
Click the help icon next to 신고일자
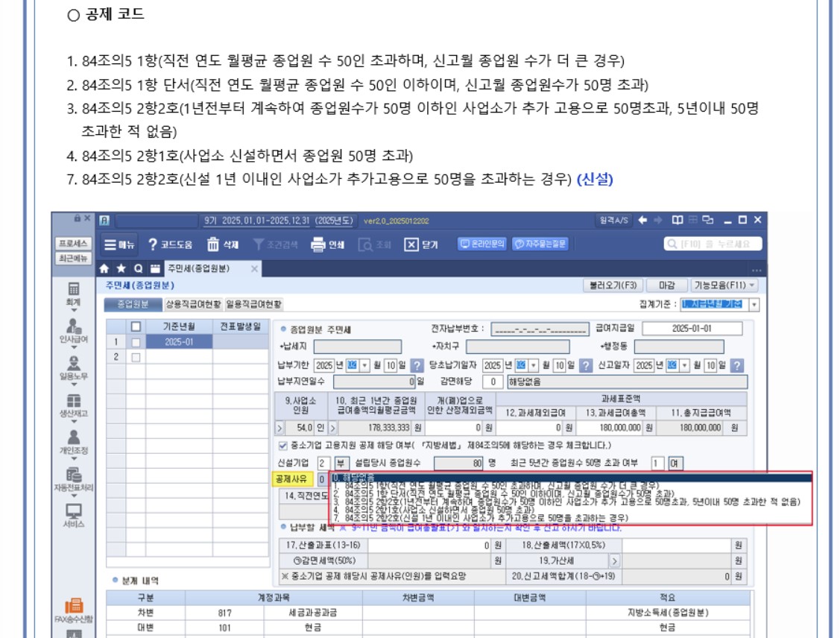736,365
